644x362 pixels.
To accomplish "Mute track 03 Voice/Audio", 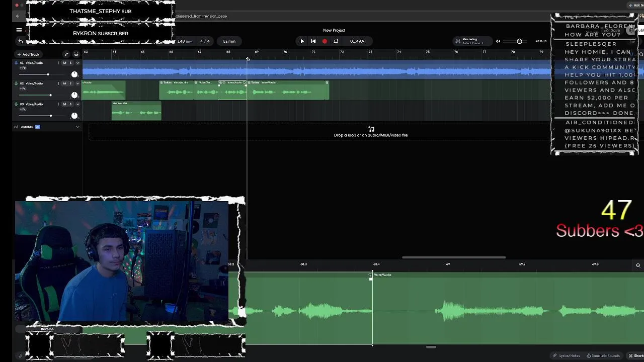I will coord(64,104).
